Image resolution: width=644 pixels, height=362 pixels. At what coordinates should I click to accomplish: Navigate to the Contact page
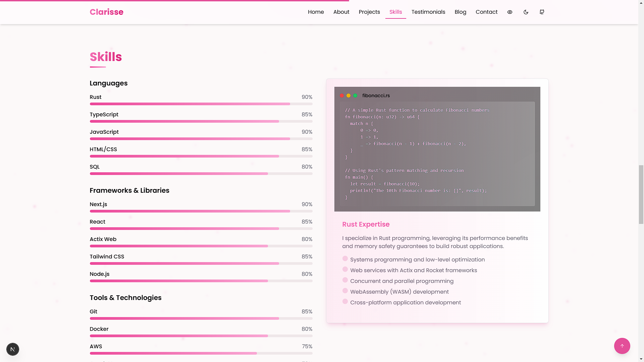click(486, 12)
